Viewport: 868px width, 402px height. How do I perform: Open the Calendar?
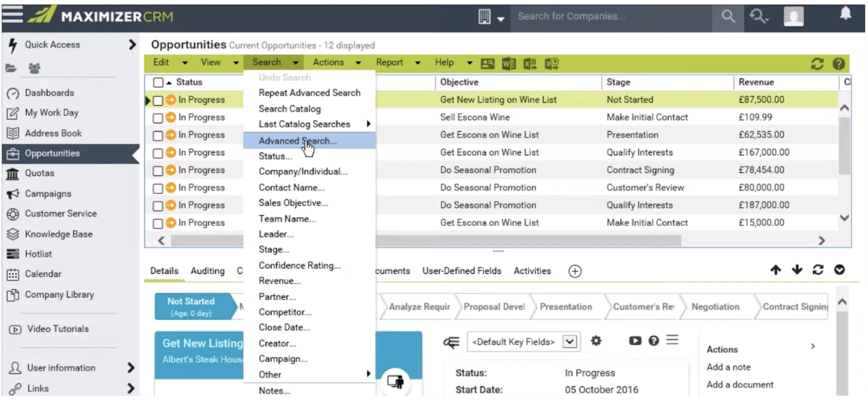click(x=43, y=274)
